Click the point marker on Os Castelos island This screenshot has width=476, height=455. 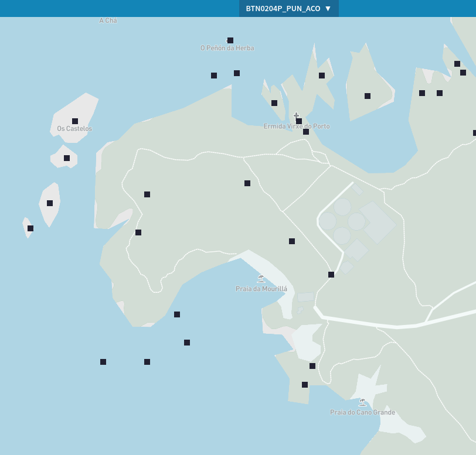tap(75, 121)
